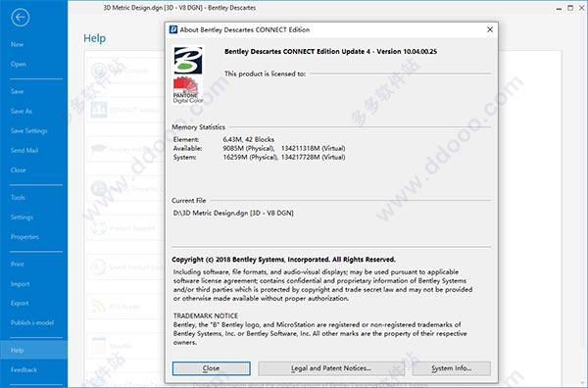Select Open in the backstage sidebar
The image size is (588, 388).
(x=19, y=64)
